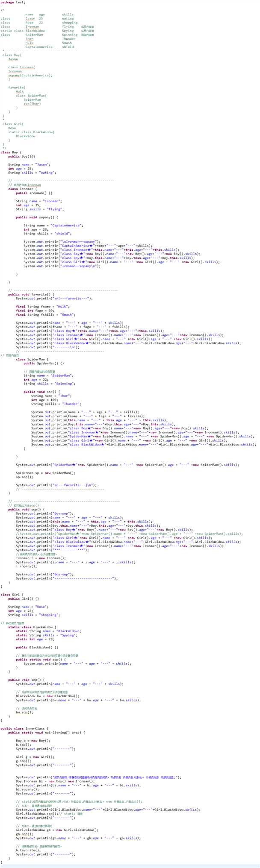Image resolution: width=260 pixels, height=868 pixels.
Task: Click the 'g.sop();' call
Action: tap(24, 761)
